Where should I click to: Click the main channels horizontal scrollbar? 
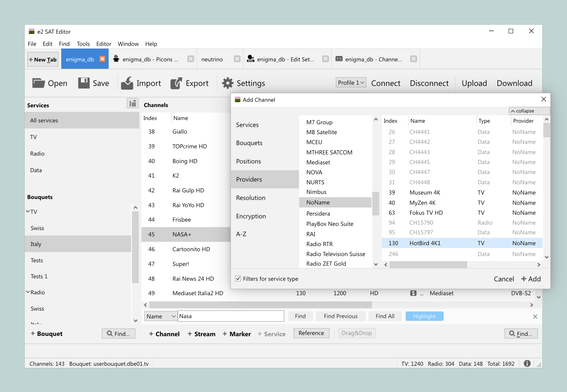(261, 305)
